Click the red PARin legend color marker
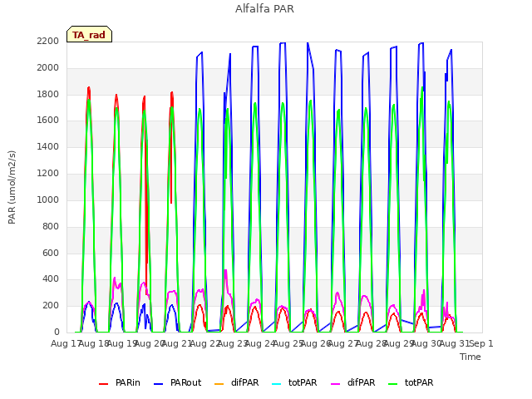 (103, 384)
